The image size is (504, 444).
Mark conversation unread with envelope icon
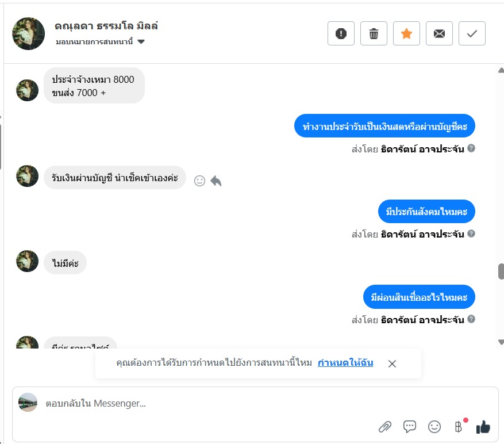tap(439, 33)
